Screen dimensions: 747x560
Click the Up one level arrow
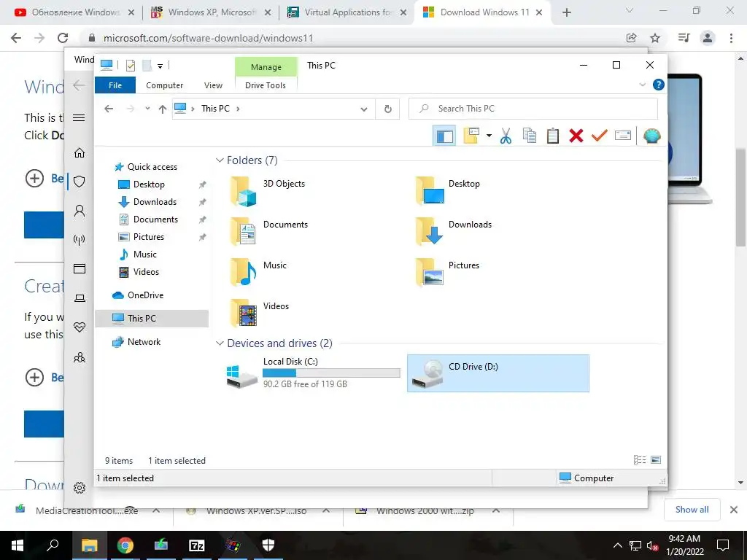pyautogui.click(x=163, y=109)
